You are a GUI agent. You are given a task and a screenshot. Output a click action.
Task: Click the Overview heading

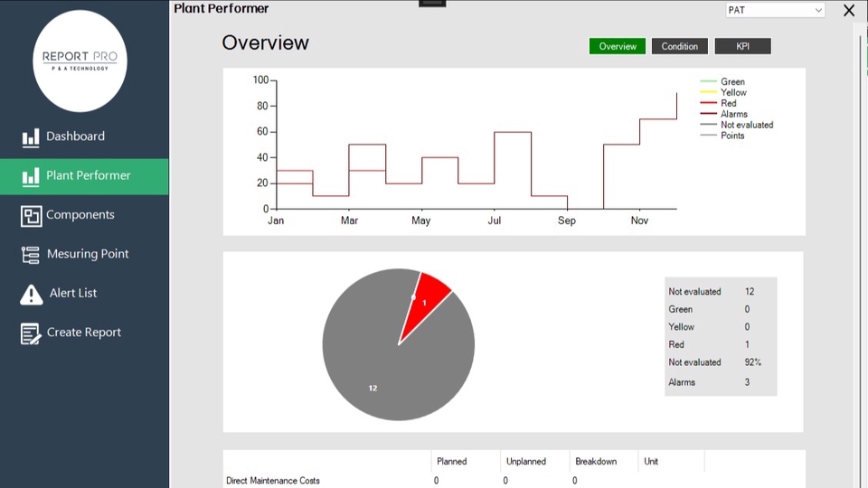point(265,42)
